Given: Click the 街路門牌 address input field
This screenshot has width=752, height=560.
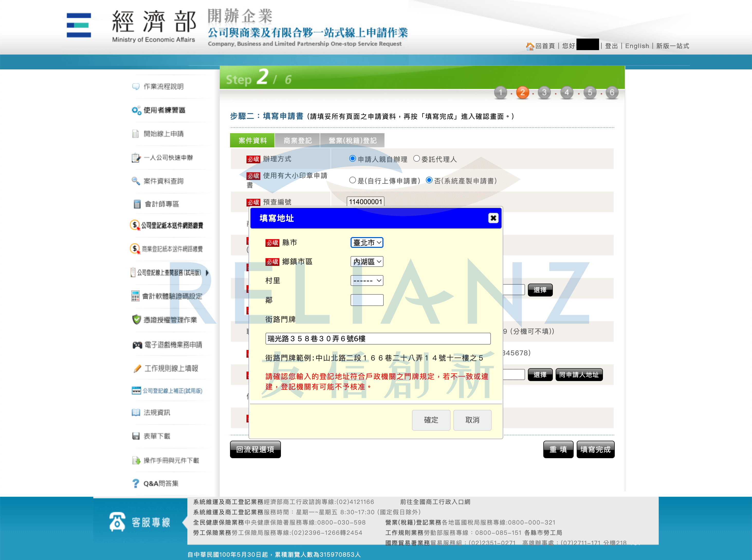Looking at the screenshot, I should pos(378,339).
